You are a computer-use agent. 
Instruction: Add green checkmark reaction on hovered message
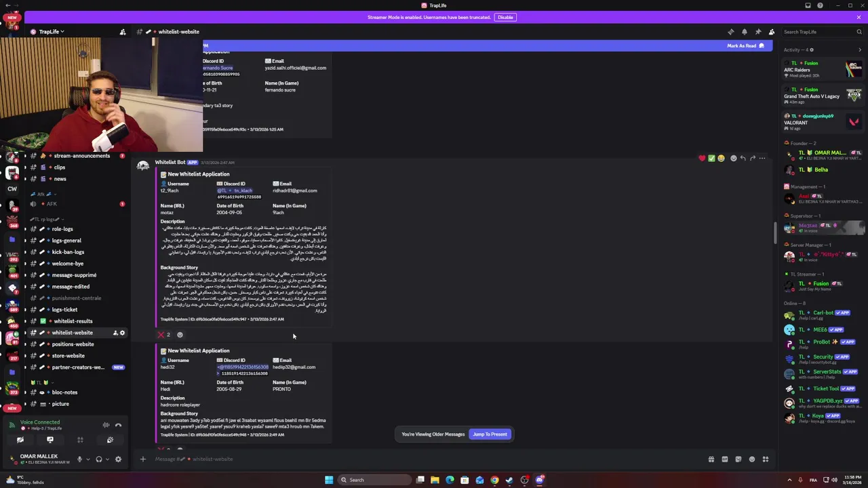click(711, 158)
